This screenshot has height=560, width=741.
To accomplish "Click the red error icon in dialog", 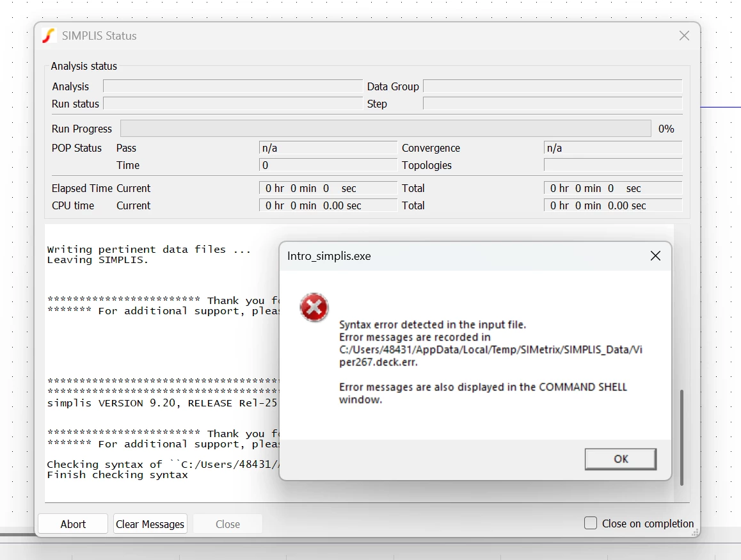I will (x=314, y=308).
